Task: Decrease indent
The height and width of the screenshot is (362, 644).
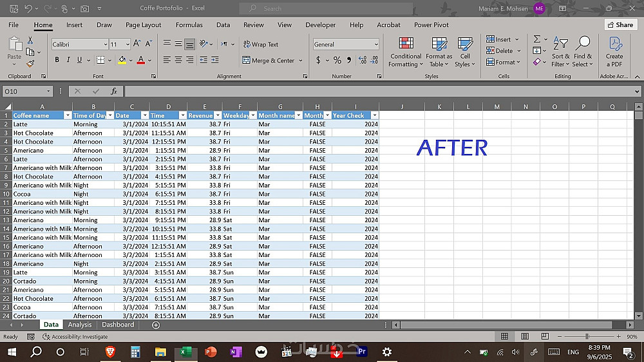Action: click(204, 60)
